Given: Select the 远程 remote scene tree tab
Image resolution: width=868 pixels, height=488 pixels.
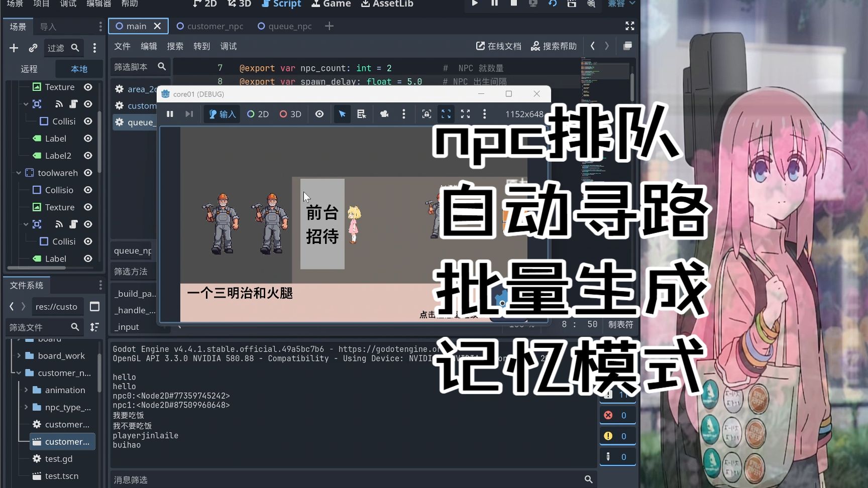Looking at the screenshot, I should 29,69.
